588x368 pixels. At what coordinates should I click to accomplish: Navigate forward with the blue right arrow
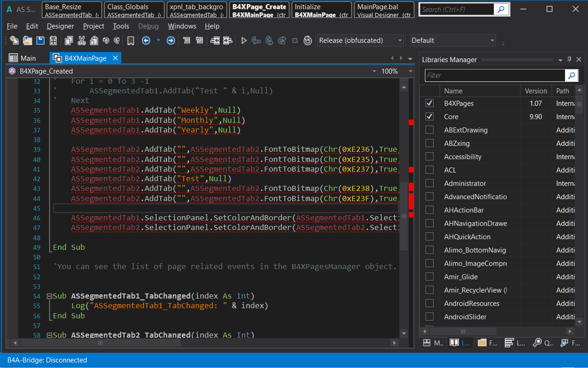pos(170,40)
